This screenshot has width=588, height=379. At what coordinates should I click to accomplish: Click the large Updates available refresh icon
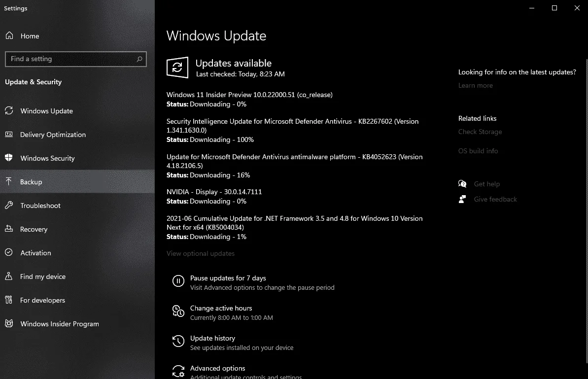pos(177,68)
